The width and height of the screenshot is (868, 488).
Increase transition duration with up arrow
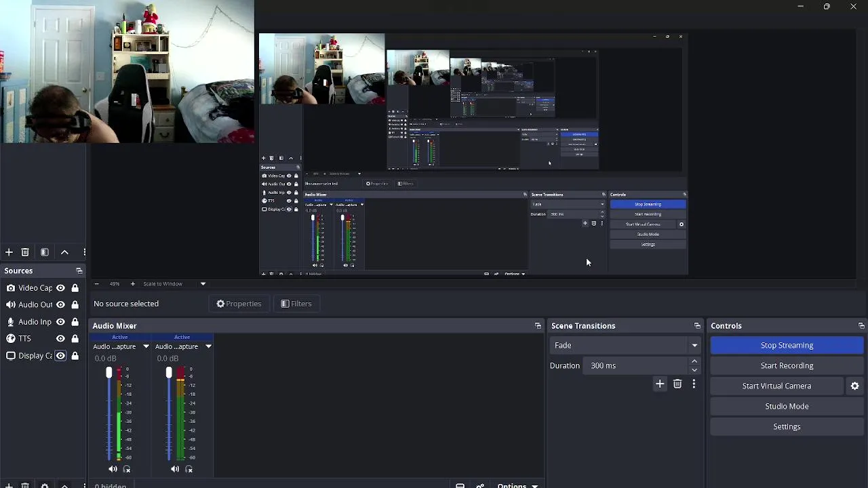point(694,361)
